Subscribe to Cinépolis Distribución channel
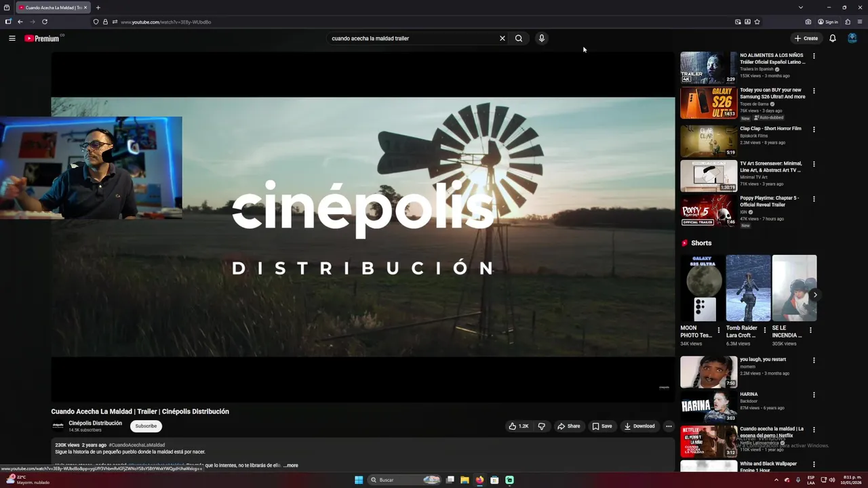This screenshot has width=868, height=488. click(146, 426)
